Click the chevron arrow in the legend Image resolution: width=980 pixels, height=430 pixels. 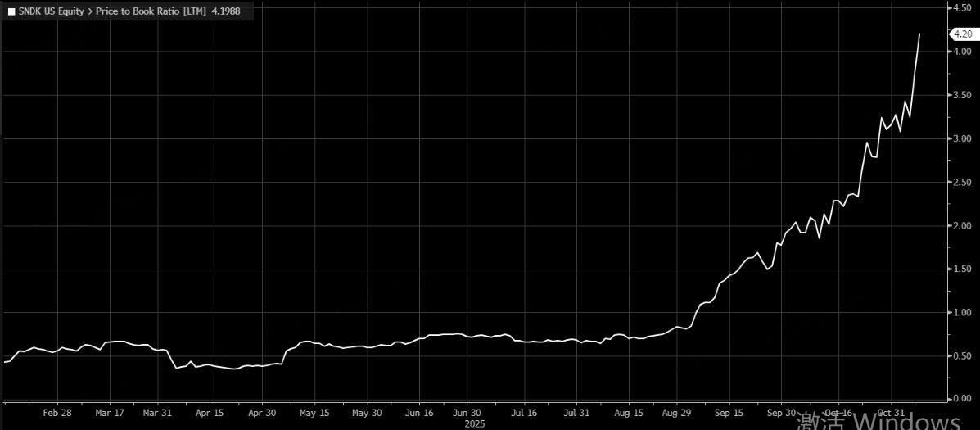coord(90,12)
